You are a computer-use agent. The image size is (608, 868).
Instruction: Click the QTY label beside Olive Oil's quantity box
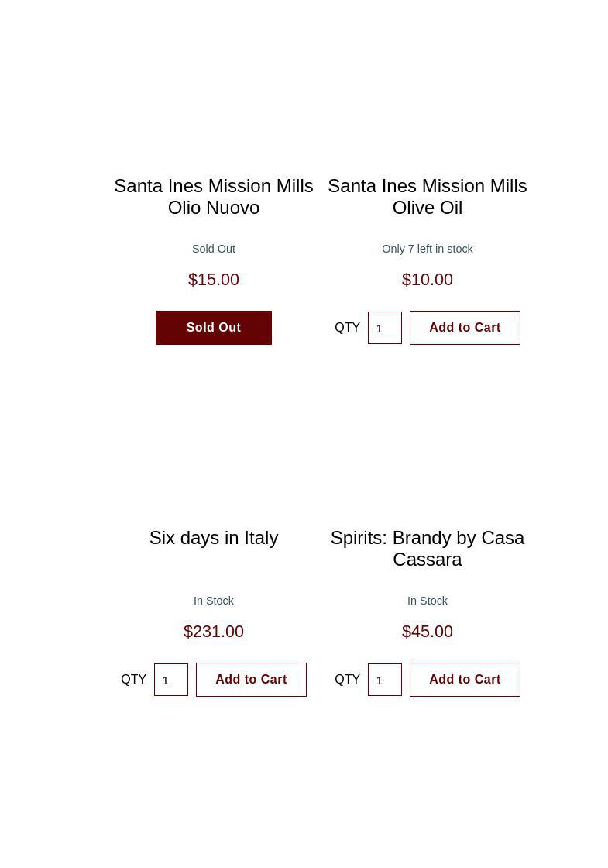point(348,328)
